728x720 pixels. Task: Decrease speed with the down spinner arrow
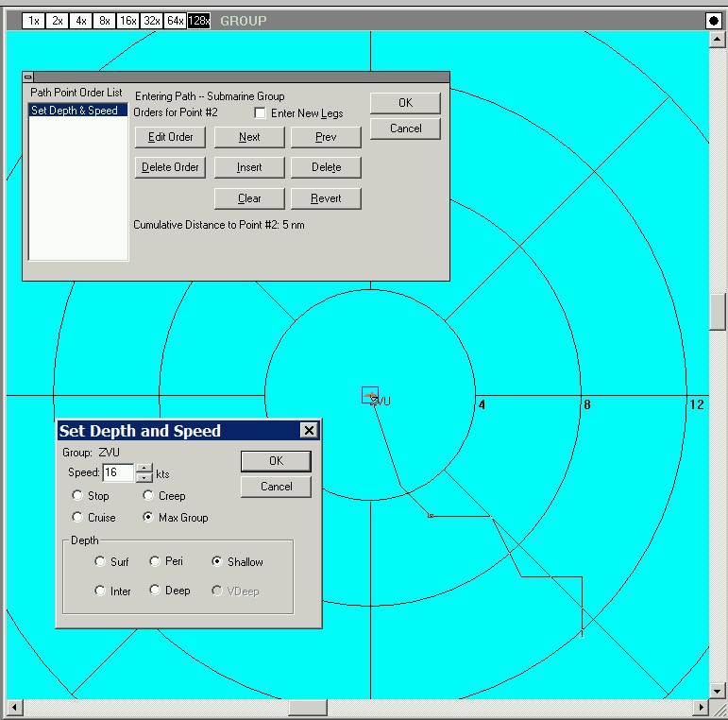144,477
